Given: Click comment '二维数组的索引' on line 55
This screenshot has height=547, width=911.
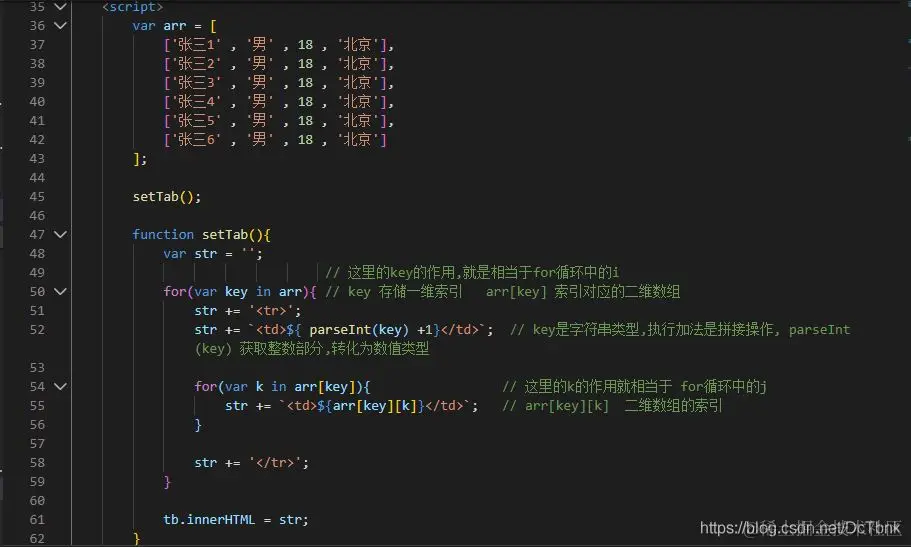Looking at the screenshot, I should [x=673, y=406].
